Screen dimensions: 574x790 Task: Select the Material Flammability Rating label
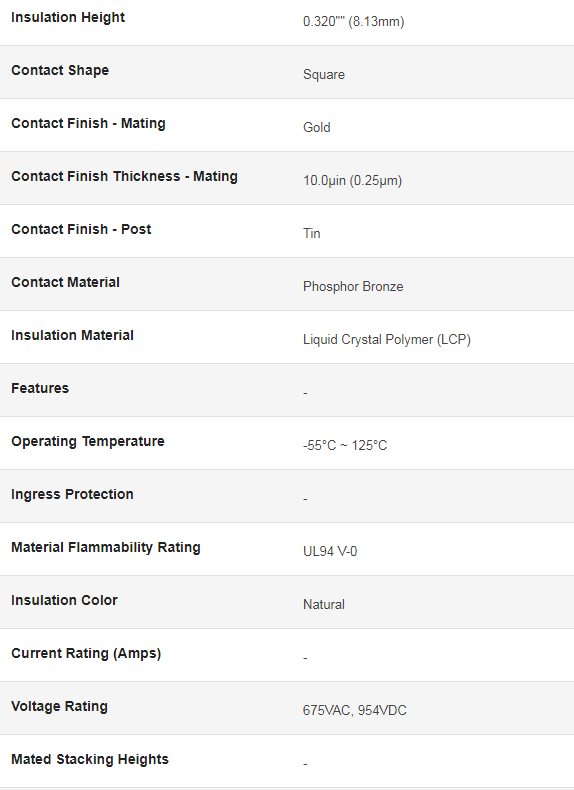(106, 547)
